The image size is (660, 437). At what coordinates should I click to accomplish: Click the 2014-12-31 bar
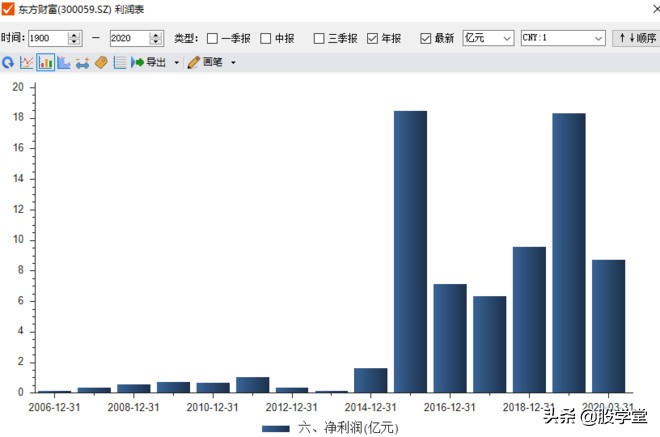click(x=370, y=380)
